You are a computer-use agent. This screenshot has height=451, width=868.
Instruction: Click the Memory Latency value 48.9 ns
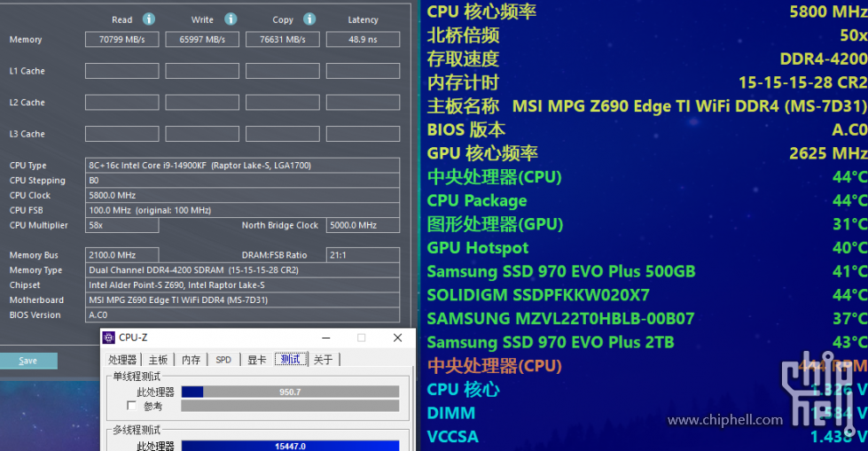(x=363, y=39)
